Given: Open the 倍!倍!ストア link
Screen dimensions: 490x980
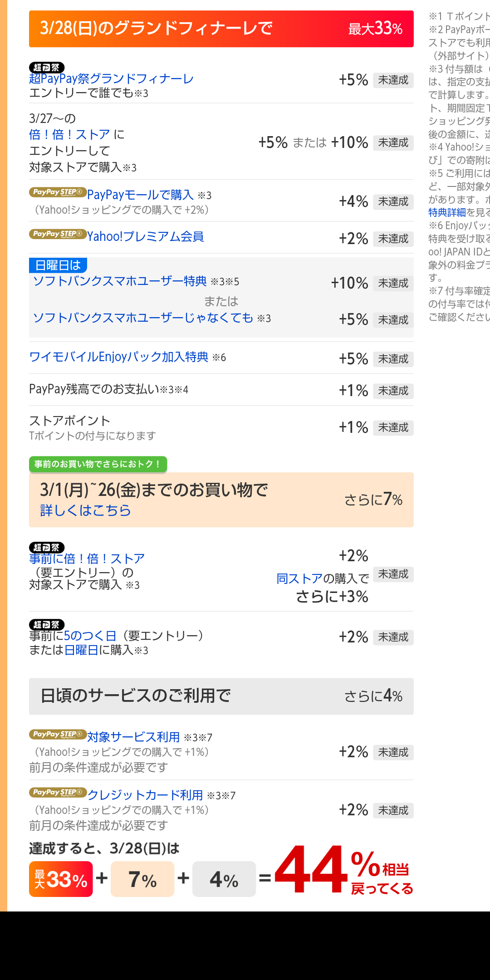Looking at the screenshot, I should (70, 135).
